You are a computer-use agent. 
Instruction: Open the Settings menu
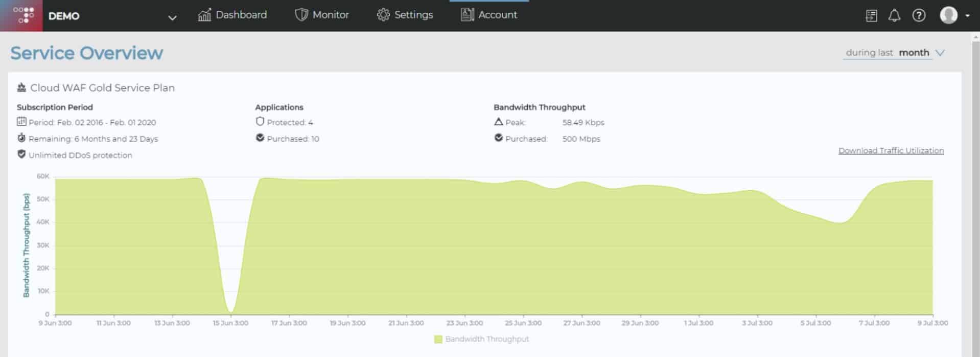click(405, 15)
